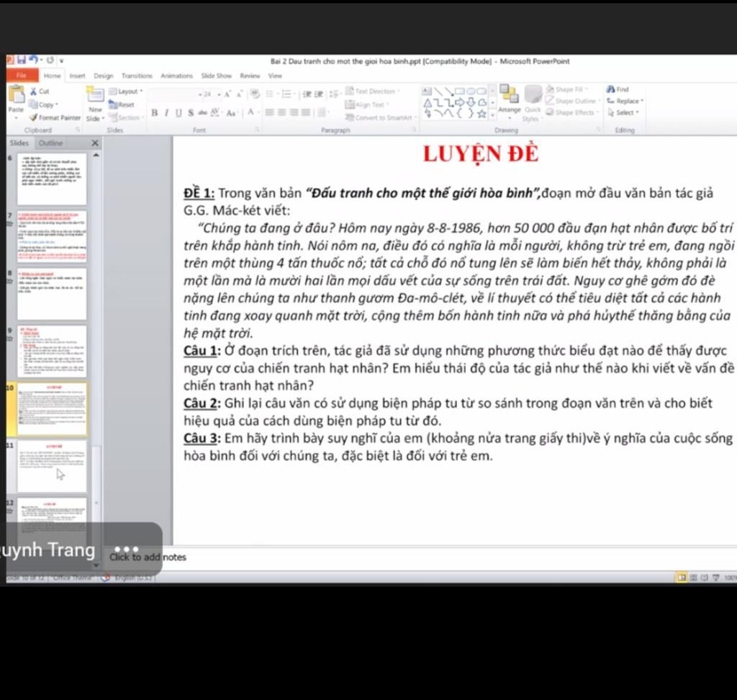Toggle Underline formatting
Screen dimensions: 737x700
point(178,113)
